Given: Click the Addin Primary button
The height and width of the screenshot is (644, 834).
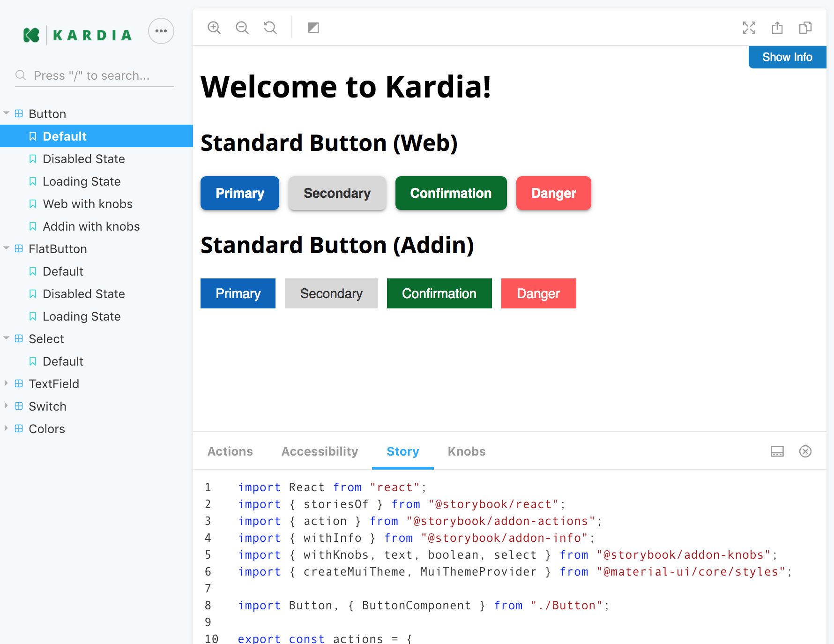Looking at the screenshot, I should (x=238, y=293).
